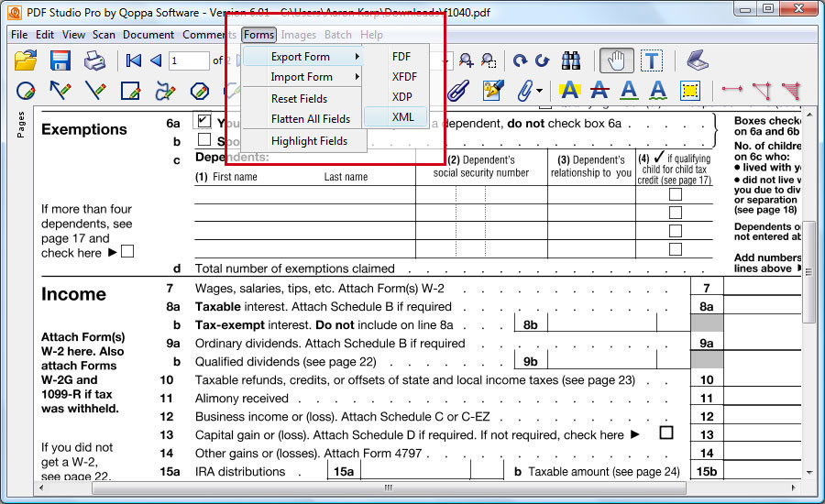
Task: Apply strikethrough text markup tool
Action: pyautogui.click(x=599, y=91)
